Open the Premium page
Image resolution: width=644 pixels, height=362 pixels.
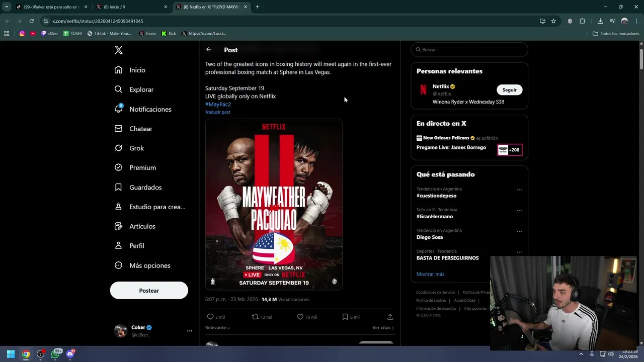(135, 167)
